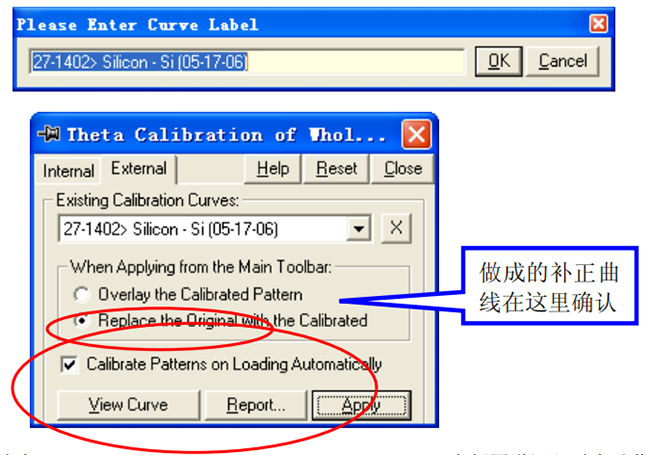The width and height of the screenshot is (650, 455).
Task: Open View Curve
Action: point(127,405)
